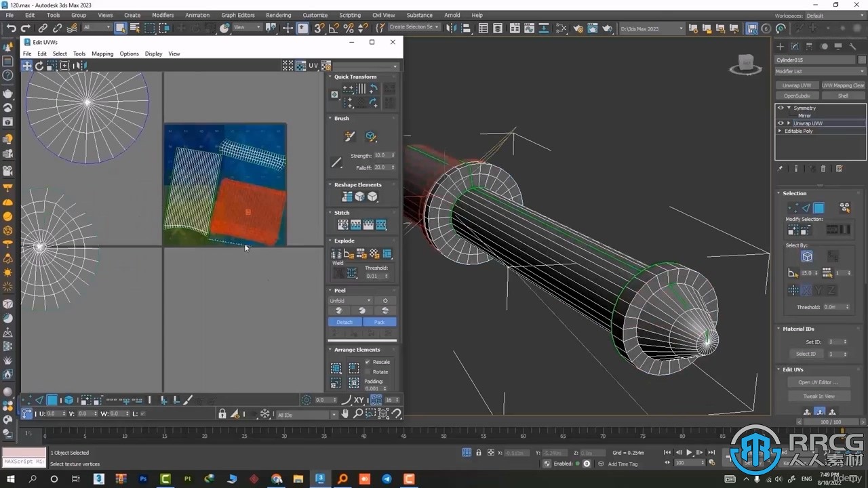
Task: Click the Pack Custom icon in Arrange Elements
Action: point(336,368)
